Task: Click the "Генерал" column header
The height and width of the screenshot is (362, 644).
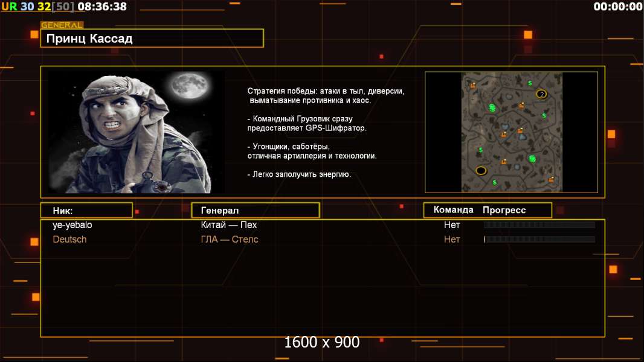Action: coord(256,211)
